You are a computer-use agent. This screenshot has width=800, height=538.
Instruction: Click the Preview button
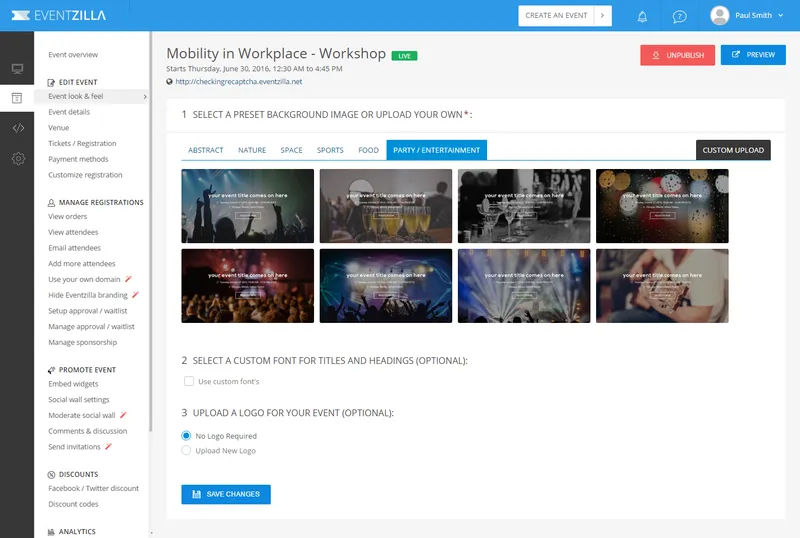753,55
